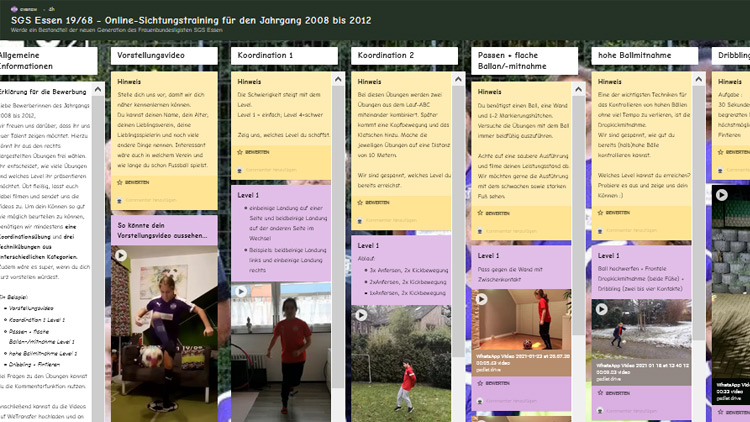Select the 'Vorstellungsvideo' column header
This screenshot has width=750, height=422.
[x=164, y=56]
